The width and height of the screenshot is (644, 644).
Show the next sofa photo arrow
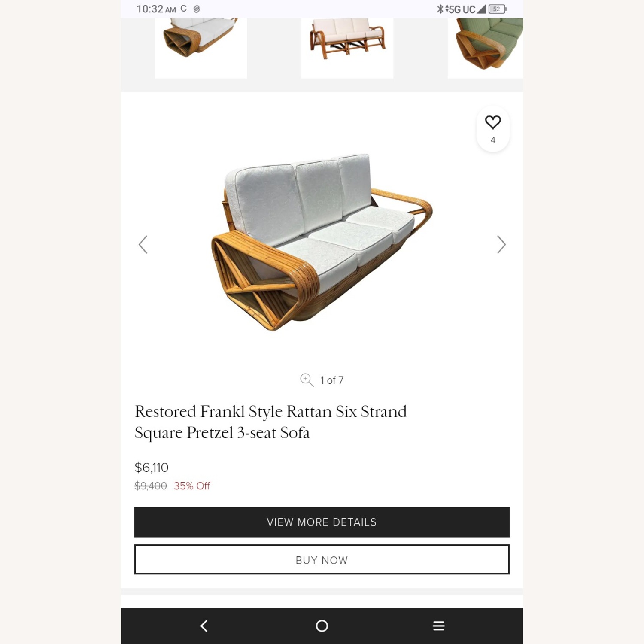pos(501,244)
